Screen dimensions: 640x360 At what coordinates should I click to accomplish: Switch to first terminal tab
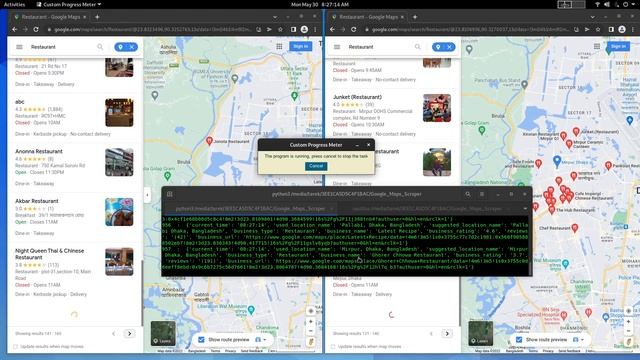[250, 209]
